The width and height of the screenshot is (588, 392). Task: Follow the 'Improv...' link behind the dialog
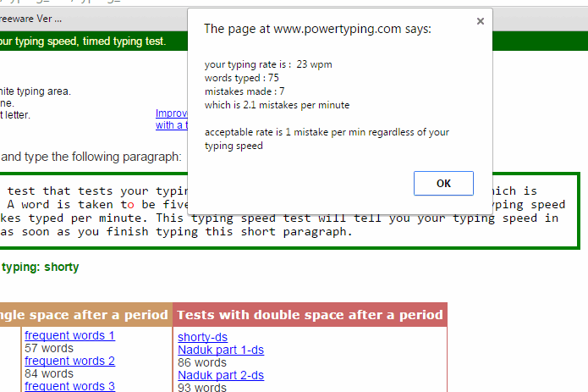172,119
